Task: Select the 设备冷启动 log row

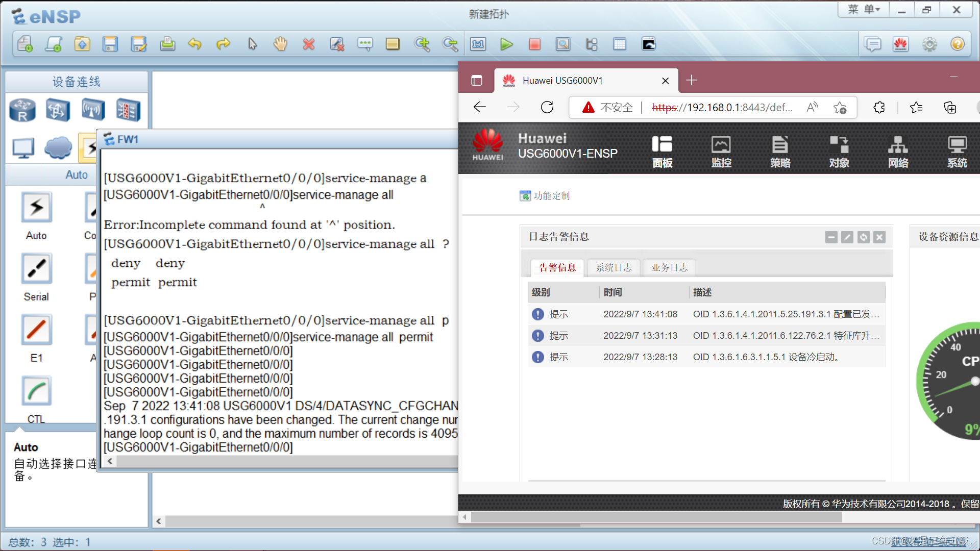Action: pos(707,357)
